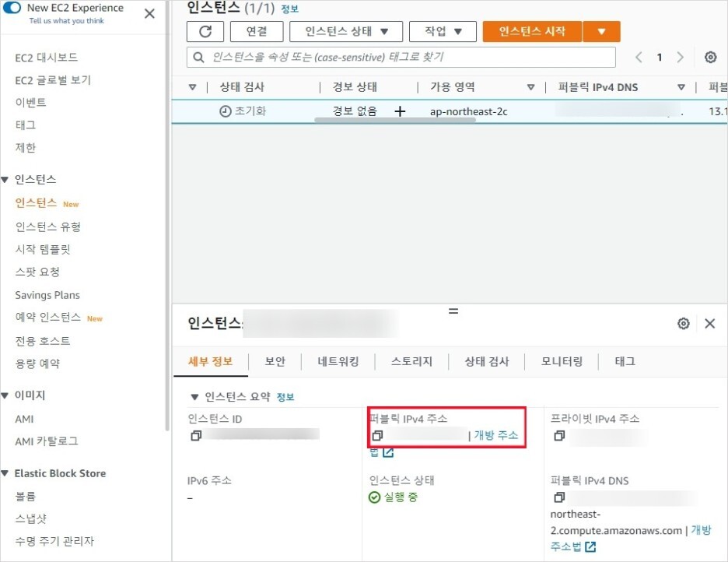Click the table horizontal scrollbar
This screenshot has height=562, width=728.
[394, 120]
